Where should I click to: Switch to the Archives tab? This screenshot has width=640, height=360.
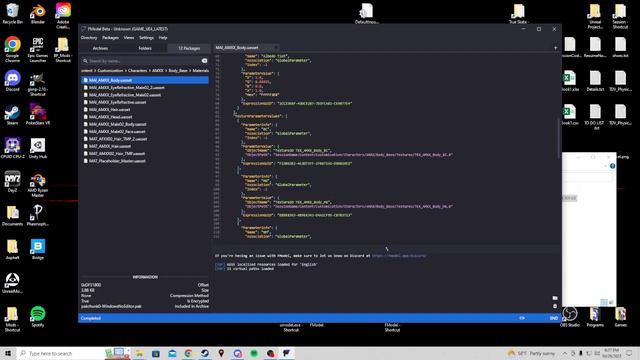point(100,48)
